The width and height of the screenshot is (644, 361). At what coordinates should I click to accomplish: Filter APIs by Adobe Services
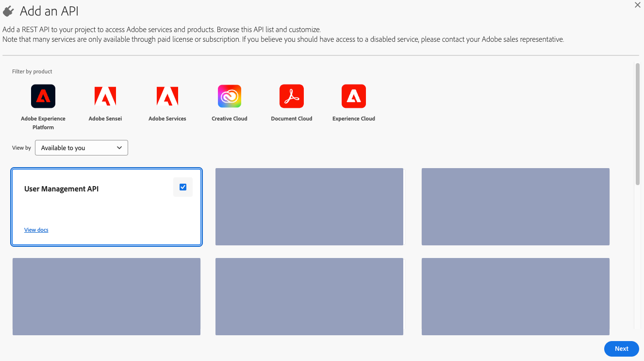(167, 96)
